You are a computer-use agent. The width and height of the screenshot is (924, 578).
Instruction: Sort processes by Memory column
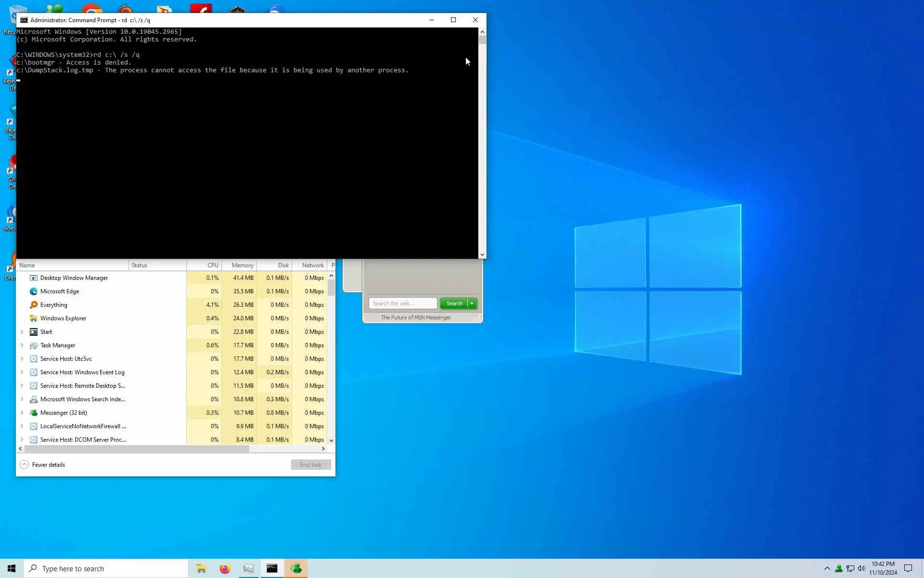pos(242,265)
